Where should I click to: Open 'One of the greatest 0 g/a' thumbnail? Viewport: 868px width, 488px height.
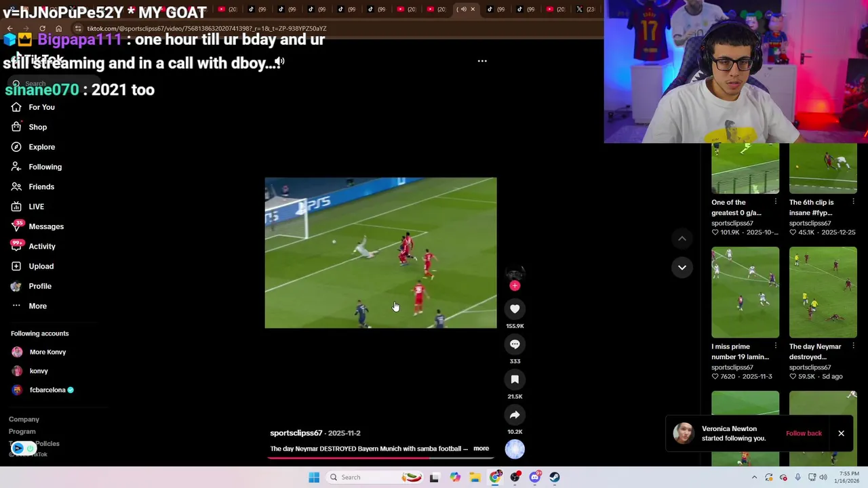coord(745,169)
